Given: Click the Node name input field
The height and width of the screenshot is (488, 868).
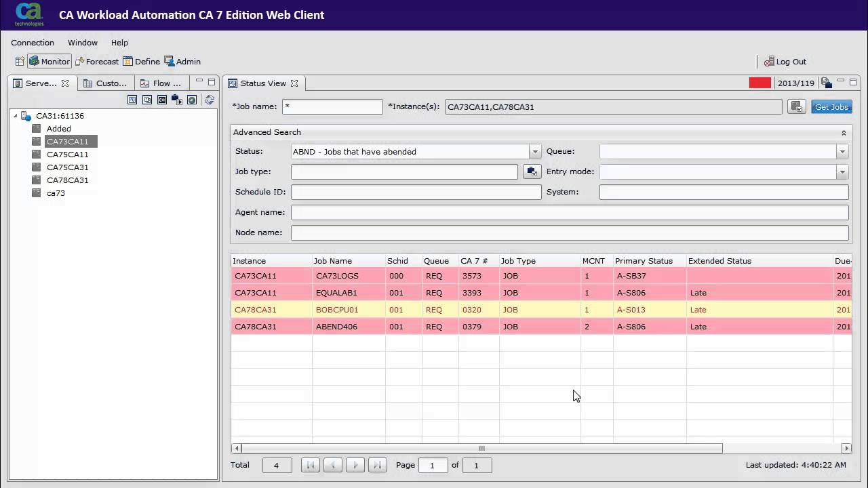Looking at the screenshot, I should point(570,233).
